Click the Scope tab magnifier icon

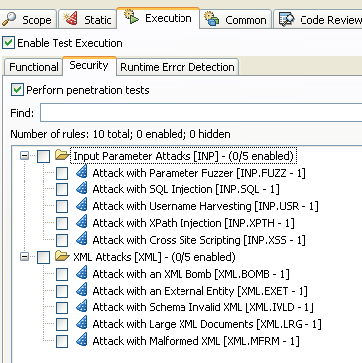point(9,19)
